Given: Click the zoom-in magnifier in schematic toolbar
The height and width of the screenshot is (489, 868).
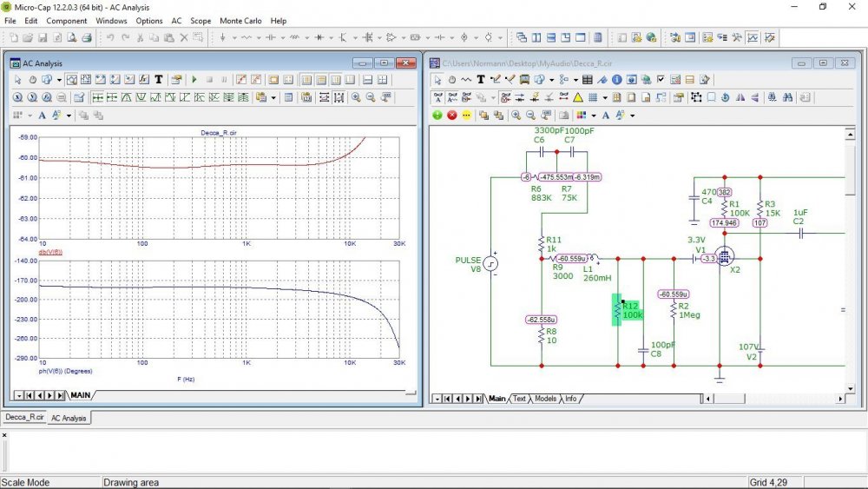Looking at the screenshot, I should tap(516, 115).
